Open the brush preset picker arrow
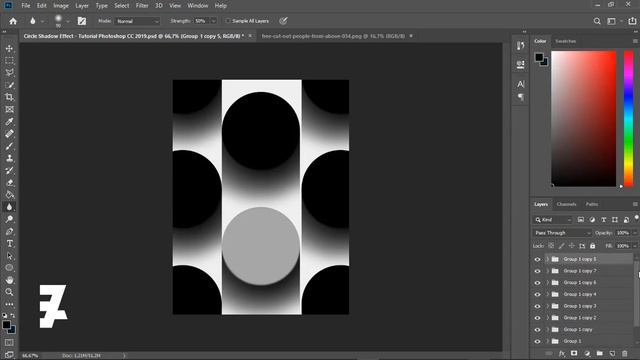This screenshot has height=360, width=640. pos(68,21)
